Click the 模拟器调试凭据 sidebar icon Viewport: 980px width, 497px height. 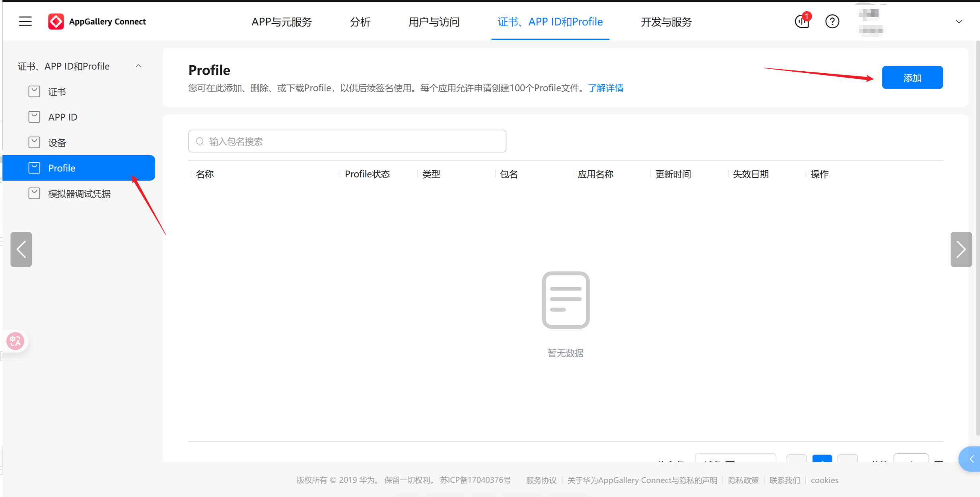tap(34, 193)
